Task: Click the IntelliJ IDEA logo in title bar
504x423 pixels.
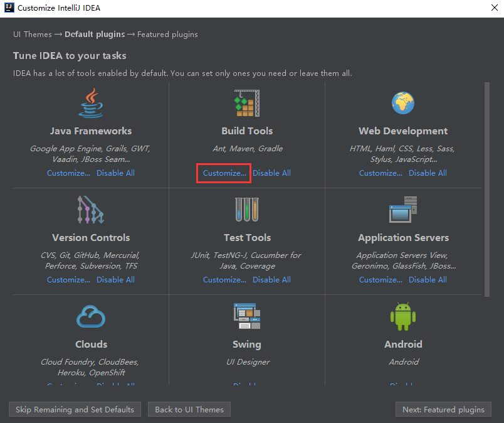Action: click(x=9, y=8)
